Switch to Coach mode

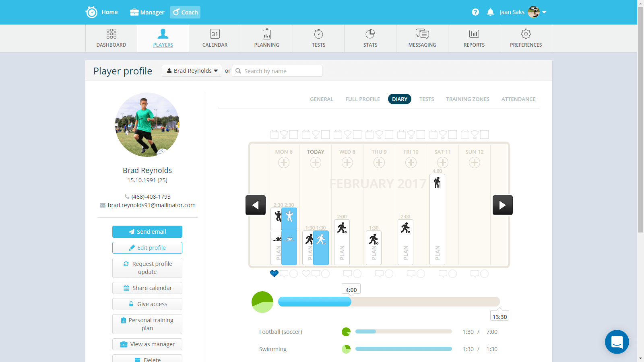click(185, 12)
